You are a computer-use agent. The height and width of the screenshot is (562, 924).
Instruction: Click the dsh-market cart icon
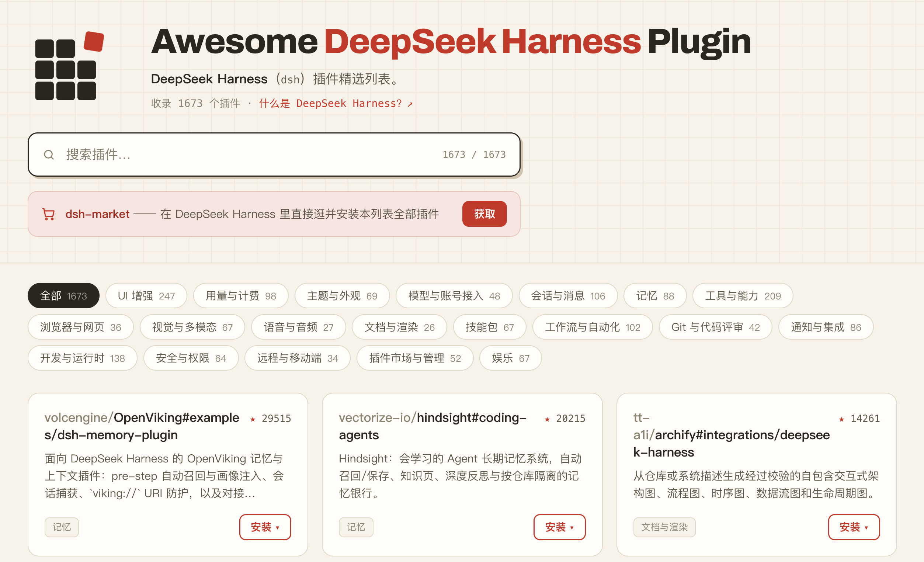pyautogui.click(x=49, y=214)
